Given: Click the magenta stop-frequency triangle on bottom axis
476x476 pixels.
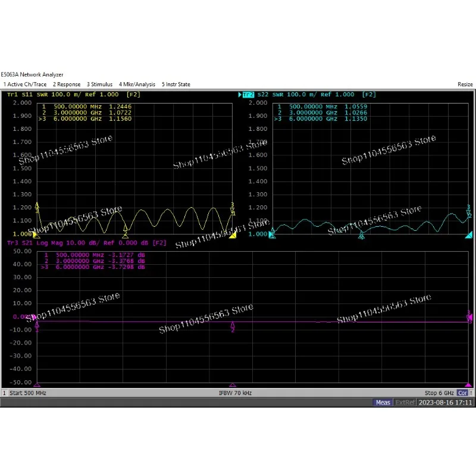Looking at the screenshot, I should (x=469, y=385).
